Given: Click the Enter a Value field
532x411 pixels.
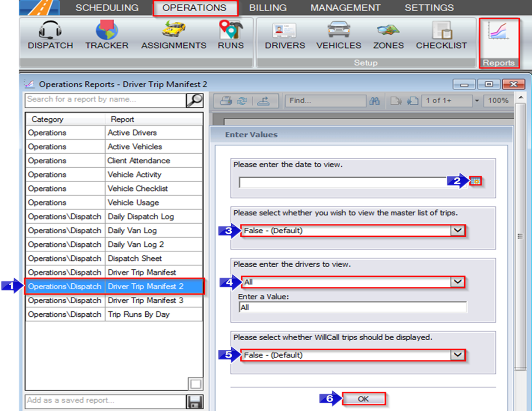Looking at the screenshot, I should click(352, 308).
